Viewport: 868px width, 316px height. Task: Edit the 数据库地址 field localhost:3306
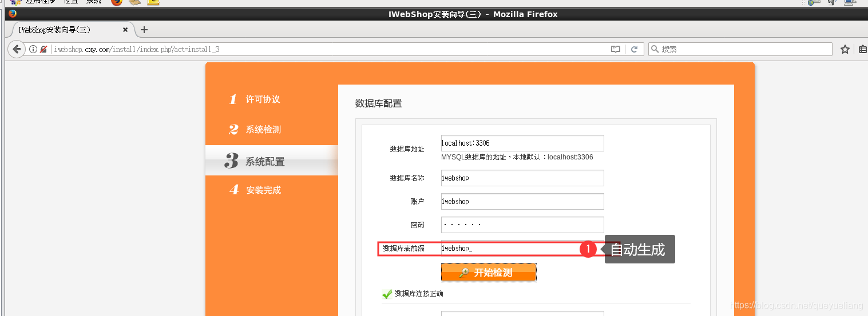point(522,143)
